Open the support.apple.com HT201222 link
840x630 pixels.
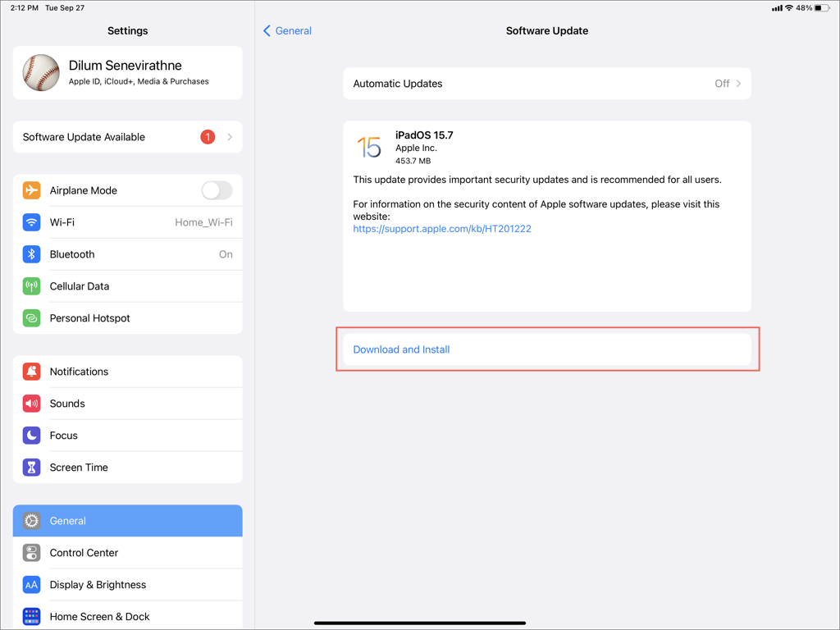click(442, 229)
